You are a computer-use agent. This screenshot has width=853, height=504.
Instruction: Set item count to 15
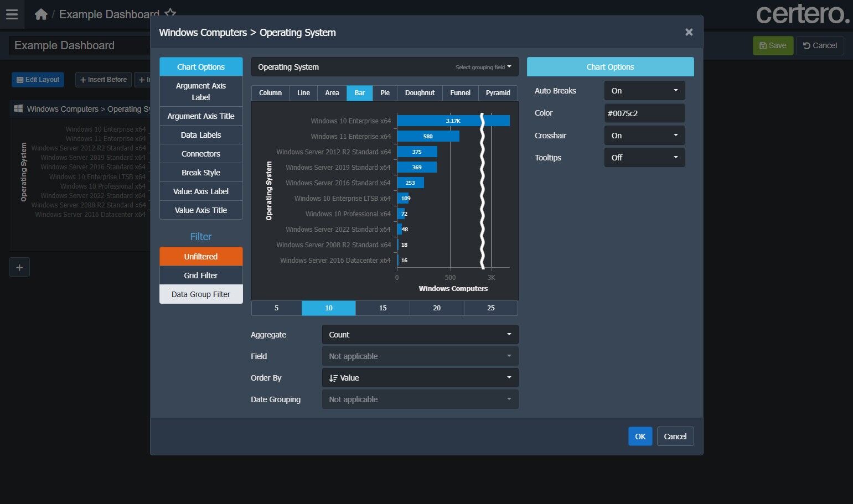coord(382,308)
